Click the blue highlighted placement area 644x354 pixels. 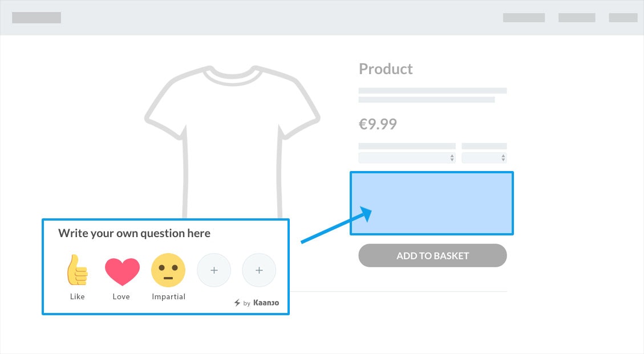pos(432,203)
